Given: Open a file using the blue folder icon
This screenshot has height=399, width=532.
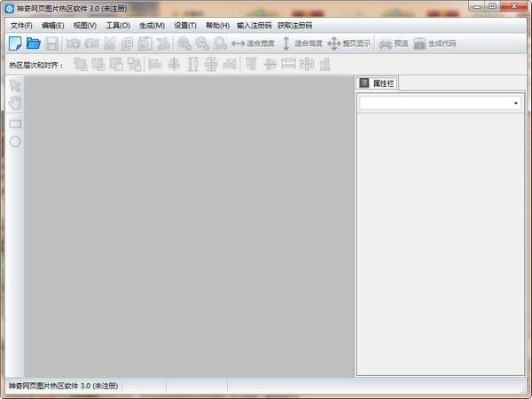Looking at the screenshot, I should click(34, 43).
